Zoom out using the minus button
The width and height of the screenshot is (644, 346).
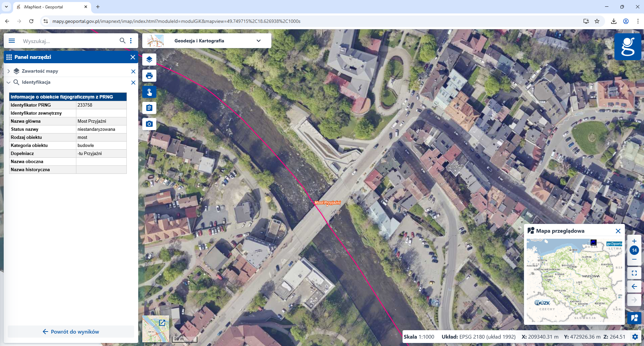click(634, 259)
